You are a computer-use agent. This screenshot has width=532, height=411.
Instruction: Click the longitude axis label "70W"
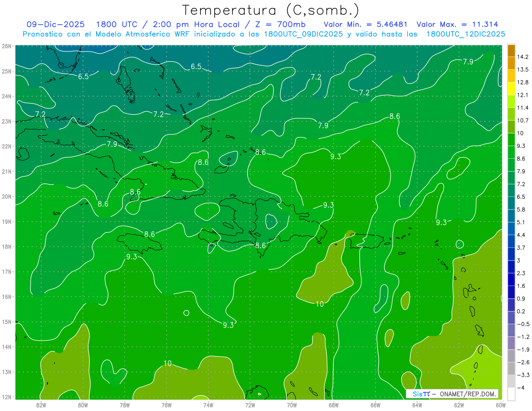(x=292, y=405)
